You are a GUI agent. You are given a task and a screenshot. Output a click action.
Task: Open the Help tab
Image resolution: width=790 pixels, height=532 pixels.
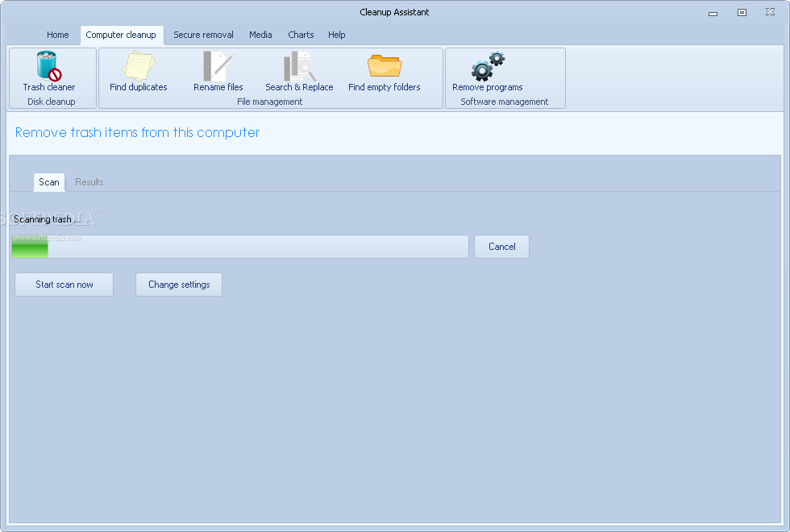click(337, 35)
